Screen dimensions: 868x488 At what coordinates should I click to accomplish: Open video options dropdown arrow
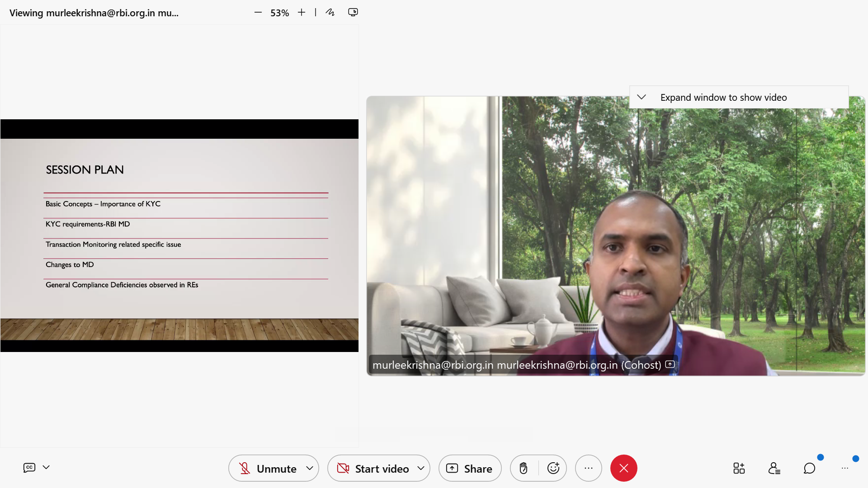click(421, 468)
